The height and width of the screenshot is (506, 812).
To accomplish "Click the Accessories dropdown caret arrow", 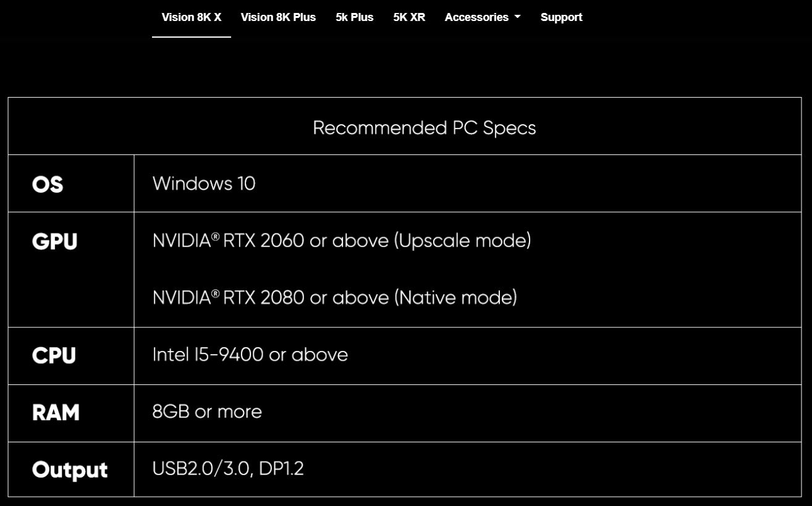I will click(x=517, y=17).
